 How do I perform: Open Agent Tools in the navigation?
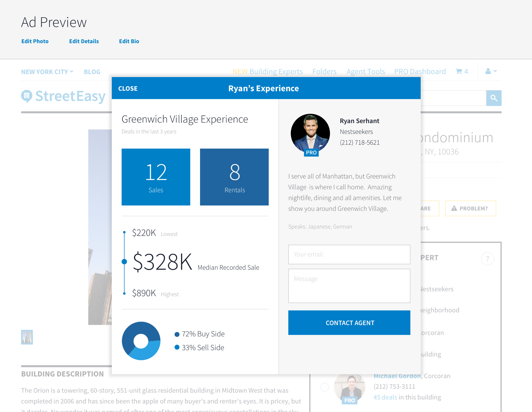pyautogui.click(x=365, y=72)
